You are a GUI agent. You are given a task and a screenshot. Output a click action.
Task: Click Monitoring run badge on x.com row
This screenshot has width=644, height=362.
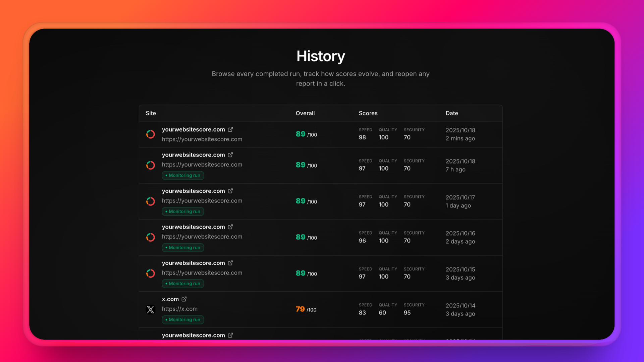pos(183,320)
